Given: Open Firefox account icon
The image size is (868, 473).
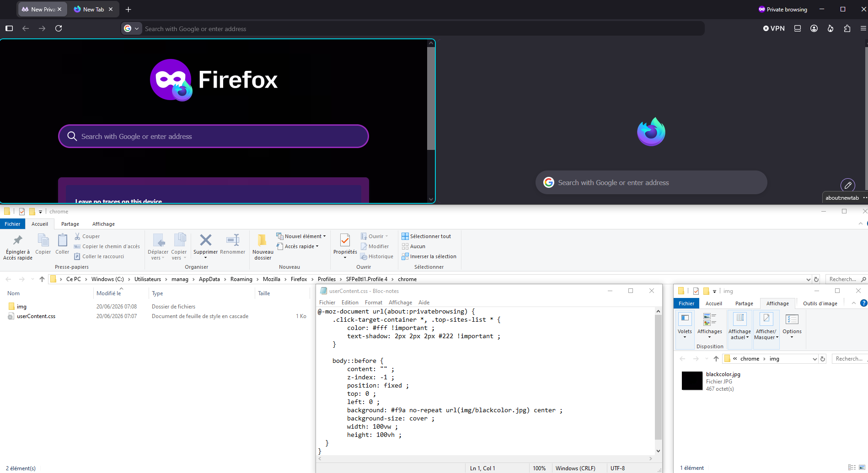Looking at the screenshot, I should (x=814, y=28).
